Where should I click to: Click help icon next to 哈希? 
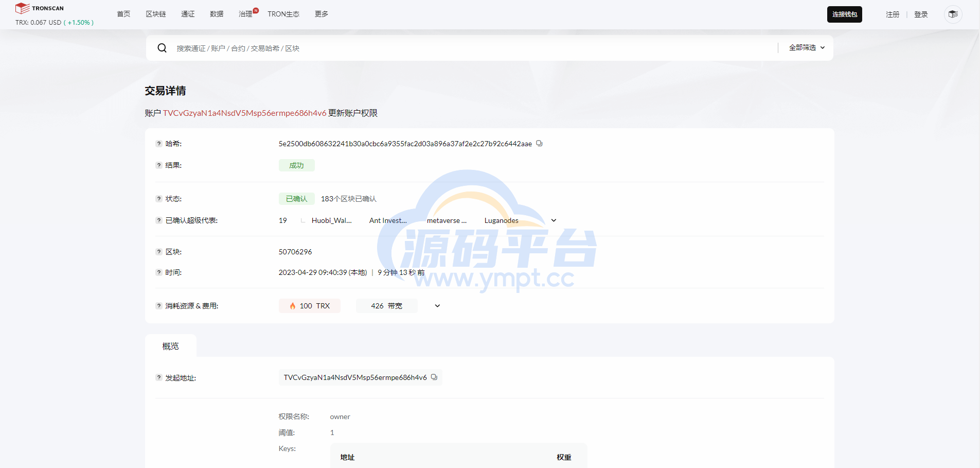click(159, 144)
